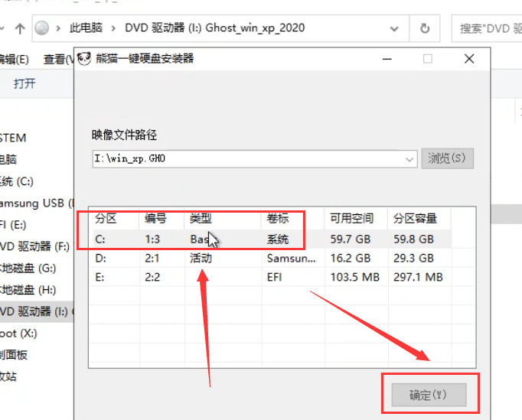Click the 活动 type cell
This screenshot has height=420, width=522.
pyautogui.click(x=201, y=259)
